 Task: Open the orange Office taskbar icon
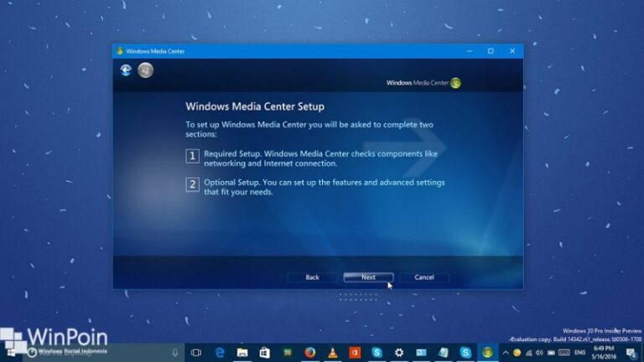click(355, 353)
